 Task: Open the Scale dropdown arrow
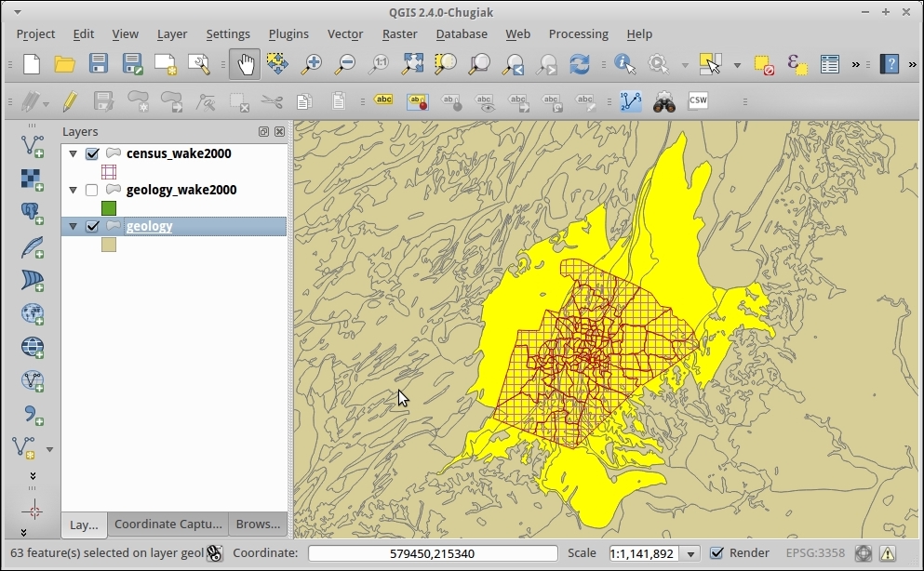click(x=690, y=554)
